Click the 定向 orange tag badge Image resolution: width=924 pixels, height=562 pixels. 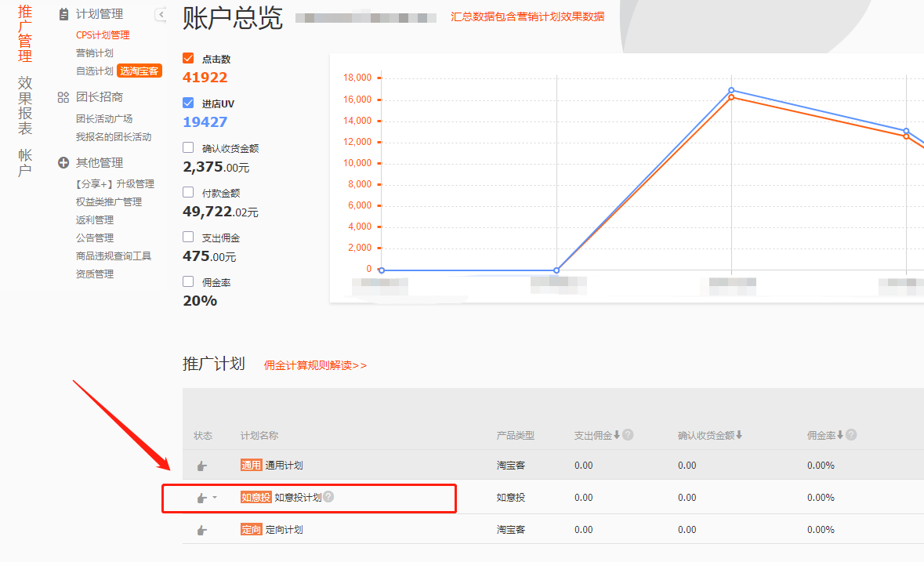[x=251, y=529]
